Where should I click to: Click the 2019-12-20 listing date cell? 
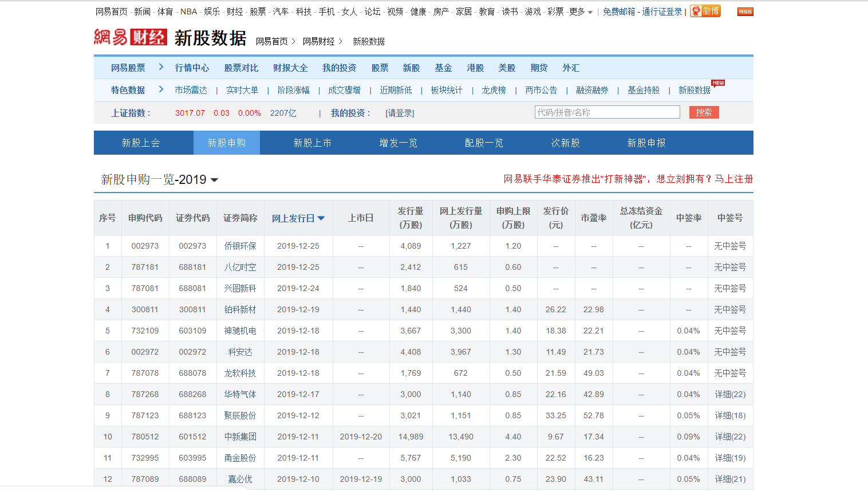[361, 437]
